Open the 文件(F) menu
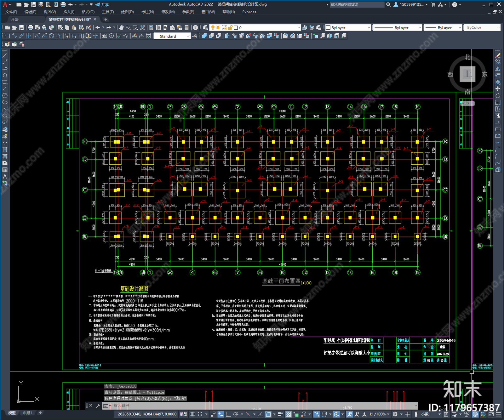This screenshot has width=504, height=420. (11, 12)
